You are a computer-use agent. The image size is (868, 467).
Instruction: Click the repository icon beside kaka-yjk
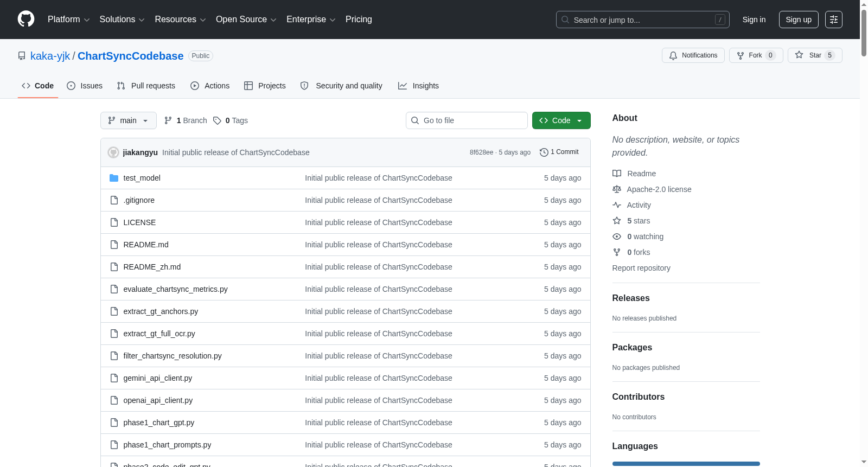[22, 56]
